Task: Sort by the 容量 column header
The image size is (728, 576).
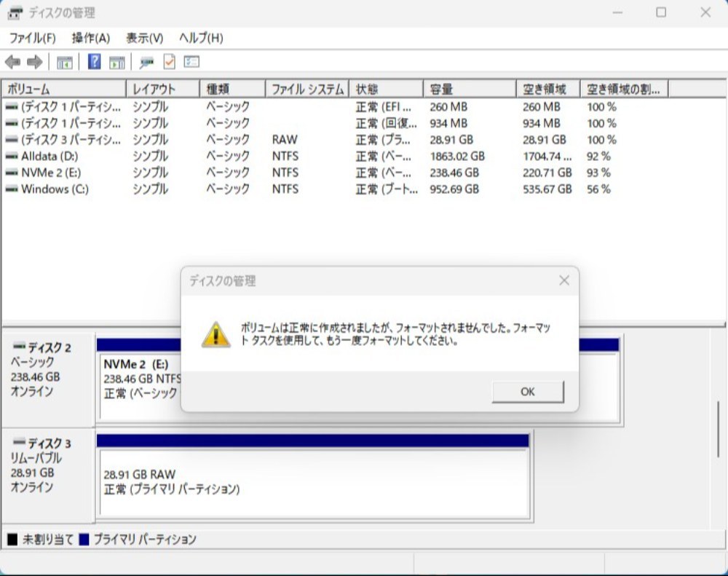Action: [x=470, y=89]
